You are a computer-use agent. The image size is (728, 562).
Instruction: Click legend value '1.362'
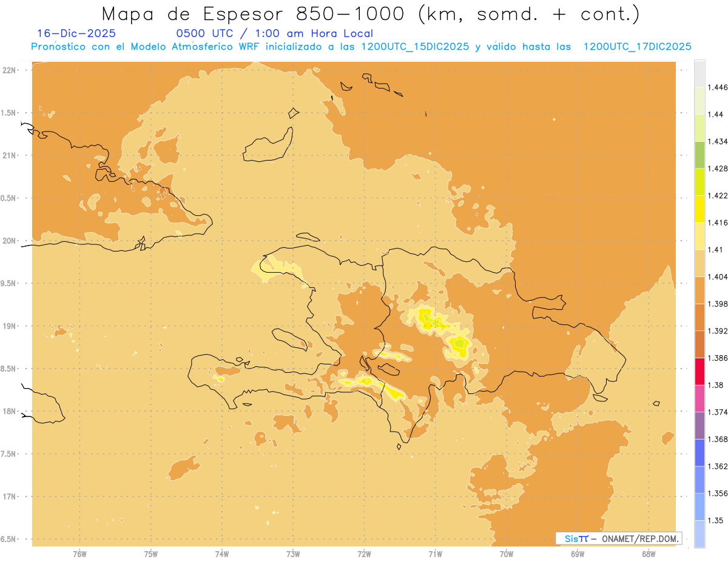coord(718,466)
